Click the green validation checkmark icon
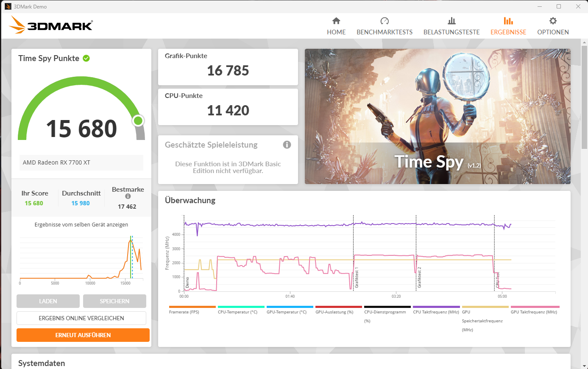Image resolution: width=588 pixels, height=369 pixels. [86, 58]
